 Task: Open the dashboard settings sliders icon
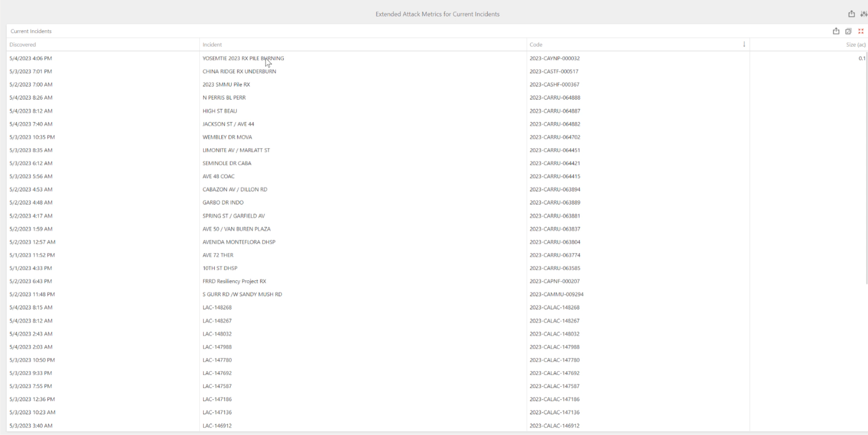864,14
